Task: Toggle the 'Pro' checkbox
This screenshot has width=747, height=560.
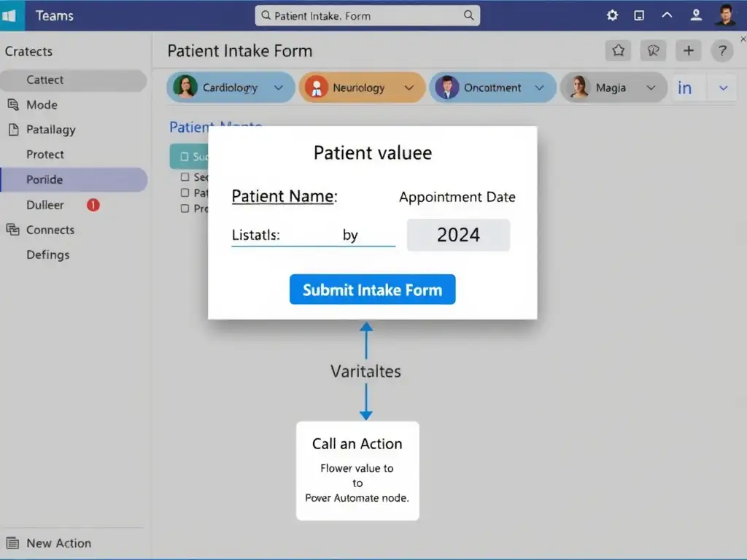Action: click(185, 208)
